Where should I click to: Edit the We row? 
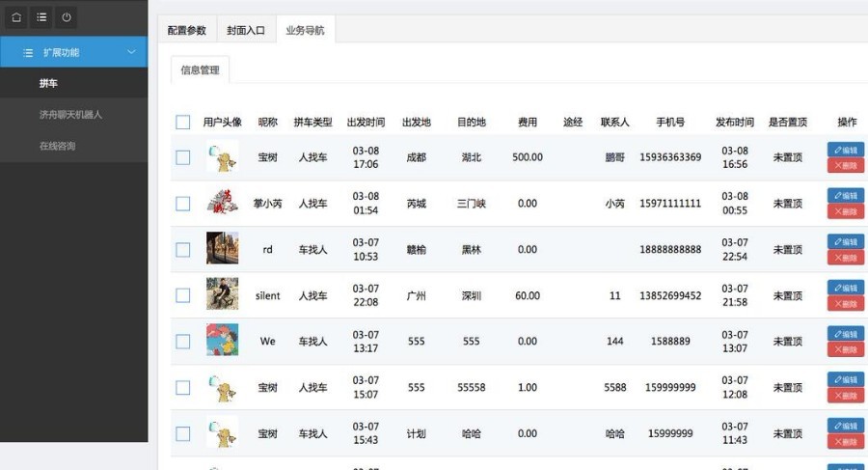[x=846, y=334]
